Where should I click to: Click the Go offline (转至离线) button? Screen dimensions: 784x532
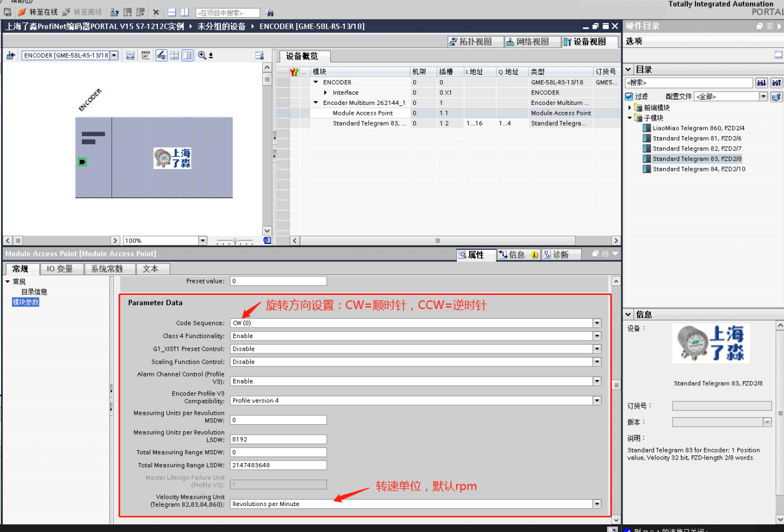tap(82, 12)
